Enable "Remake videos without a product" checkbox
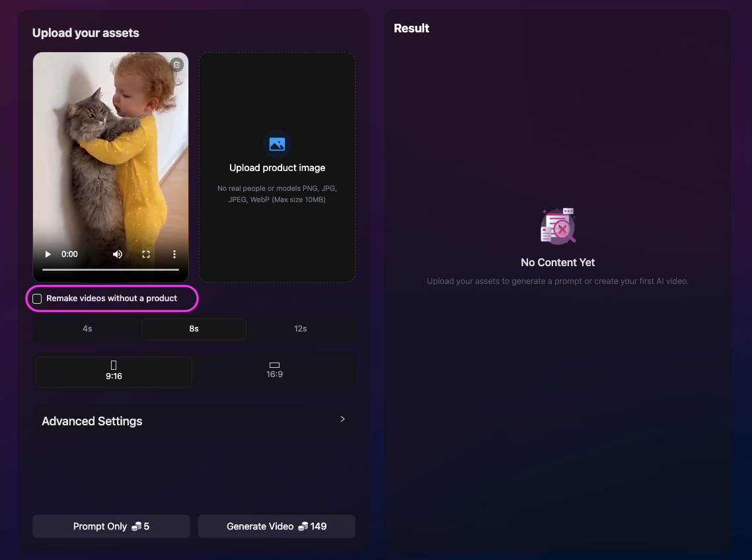Image resolution: width=752 pixels, height=560 pixels. pos(38,299)
